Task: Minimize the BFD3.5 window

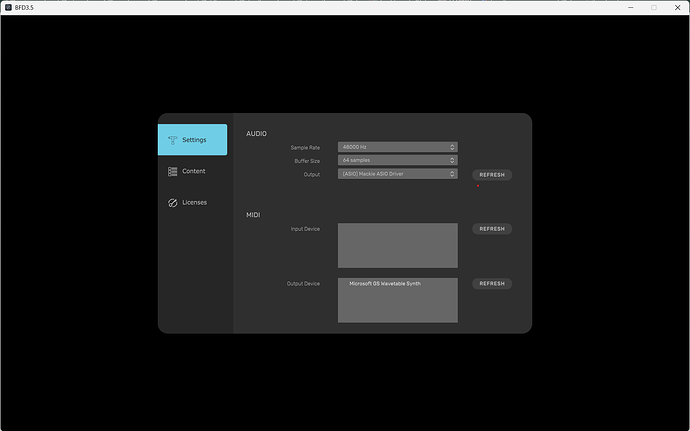Action: point(630,7)
